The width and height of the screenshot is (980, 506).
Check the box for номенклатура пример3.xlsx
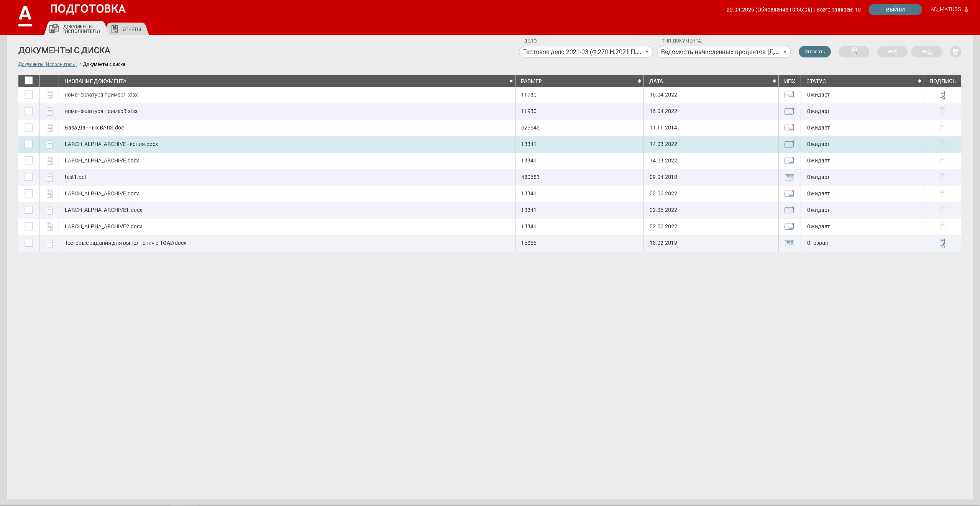(29, 111)
